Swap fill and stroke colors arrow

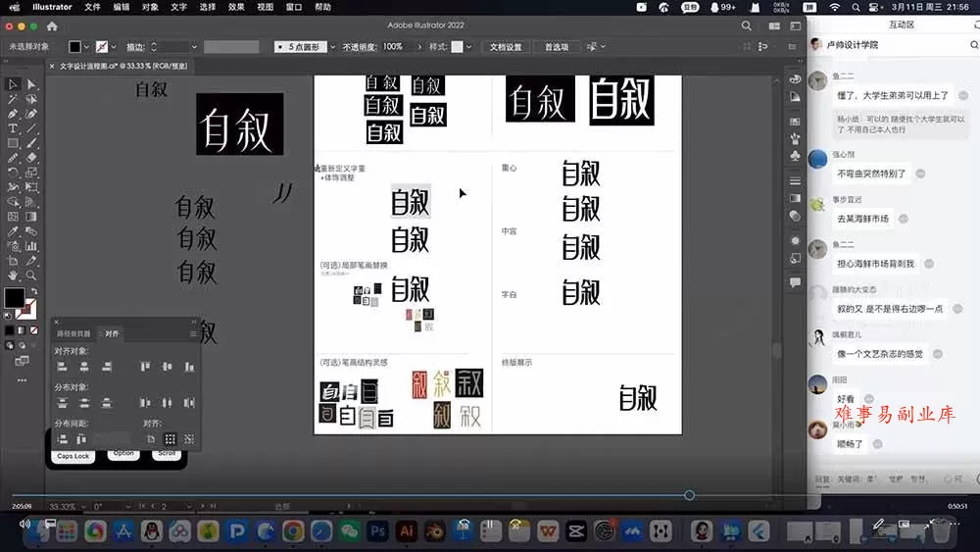pyautogui.click(x=33, y=291)
